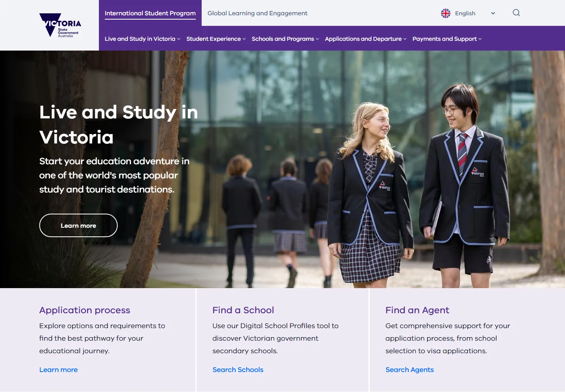The width and height of the screenshot is (565, 392).
Task: Expand Applications and Departure menu
Action: pyautogui.click(x=366, y=39)
